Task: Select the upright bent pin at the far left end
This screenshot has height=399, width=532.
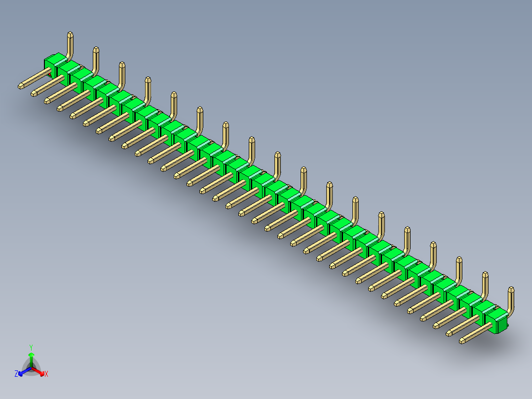Action: [x=70, y=46]
